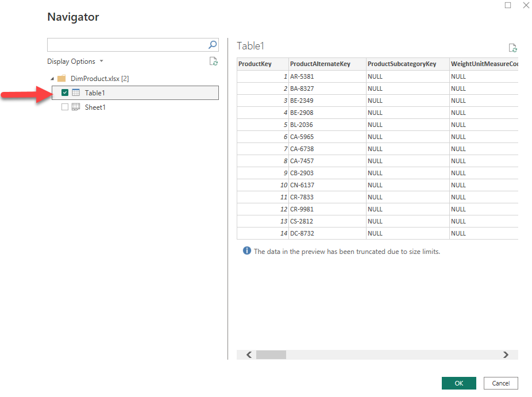The height and width of the screenshot is (397, 532).
Task: Open the Display Options dropdown
Action: pos(75,61)
